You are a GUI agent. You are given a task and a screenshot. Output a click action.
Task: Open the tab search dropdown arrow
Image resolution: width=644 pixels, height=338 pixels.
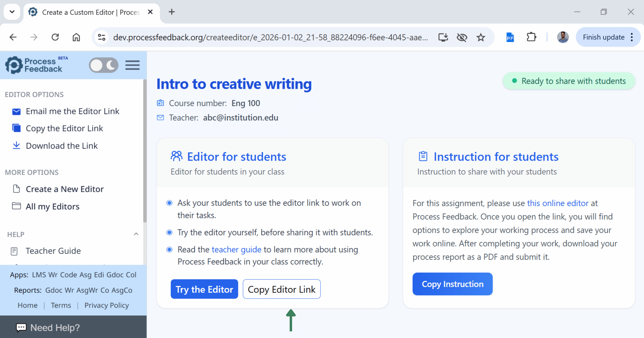(x=12, y=12)
